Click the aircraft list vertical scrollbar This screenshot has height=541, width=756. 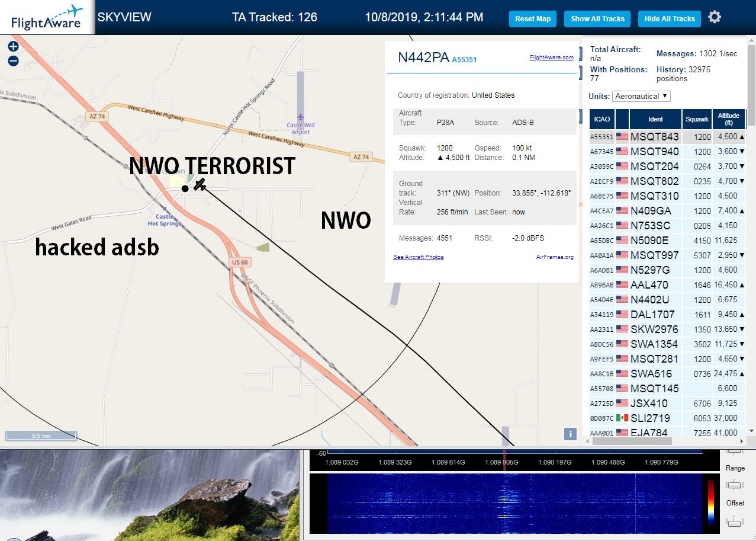(751, 86)
